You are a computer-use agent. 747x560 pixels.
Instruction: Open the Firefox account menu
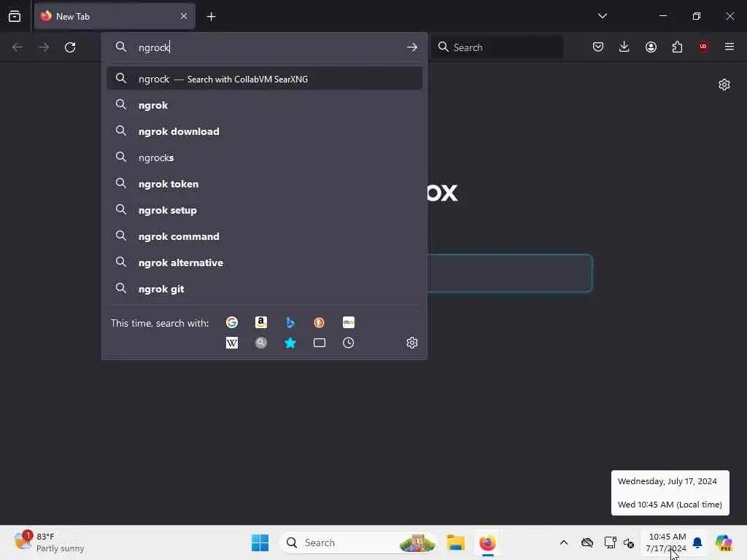click(x=651, y=47)
